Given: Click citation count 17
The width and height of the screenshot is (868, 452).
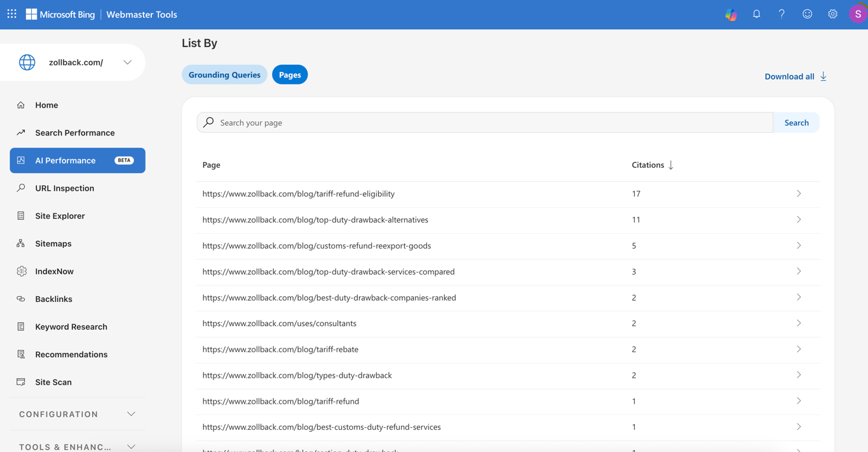Looking at the screenshot, I should (x=636, y=193).
